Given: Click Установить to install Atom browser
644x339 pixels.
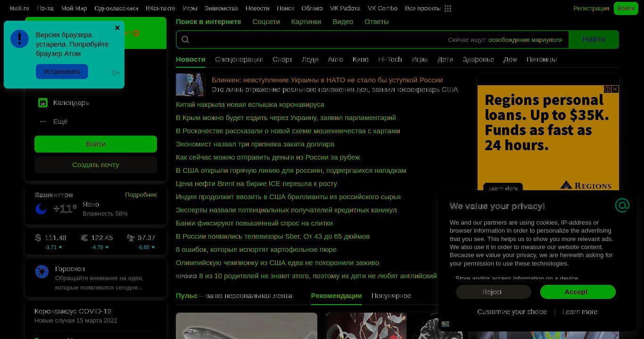Looking at the screenshot, I should 62,72.
